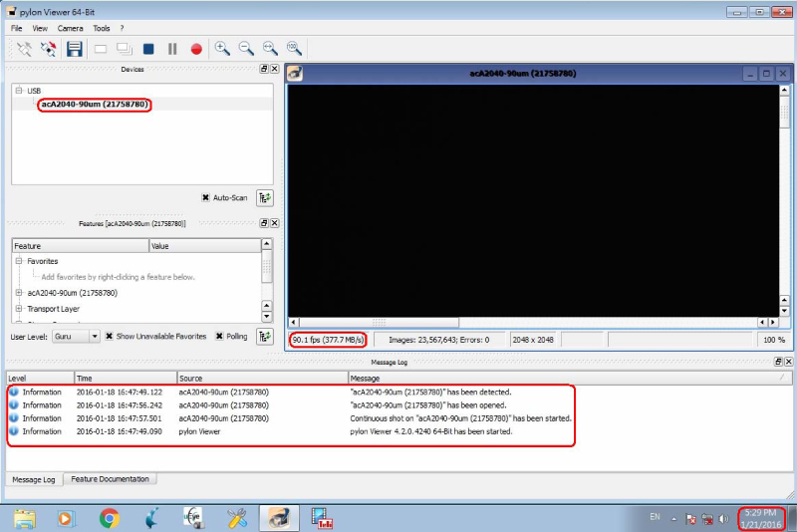This screenshot has width=797, height=532.
Task: Click the Zoom In magnifier icon
Action: pyautogui.click(x=222, y=48)
